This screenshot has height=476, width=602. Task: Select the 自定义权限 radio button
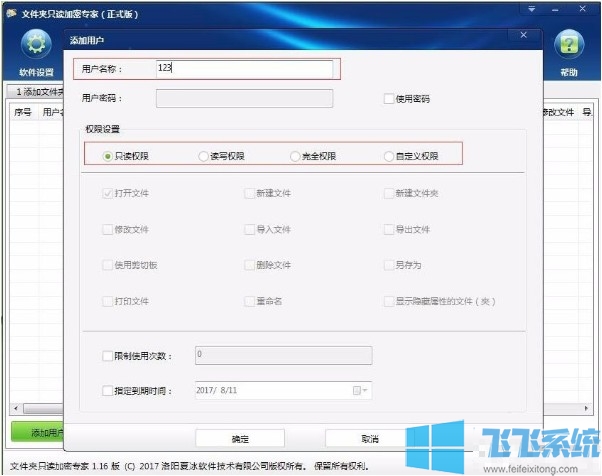click(388, 156)
